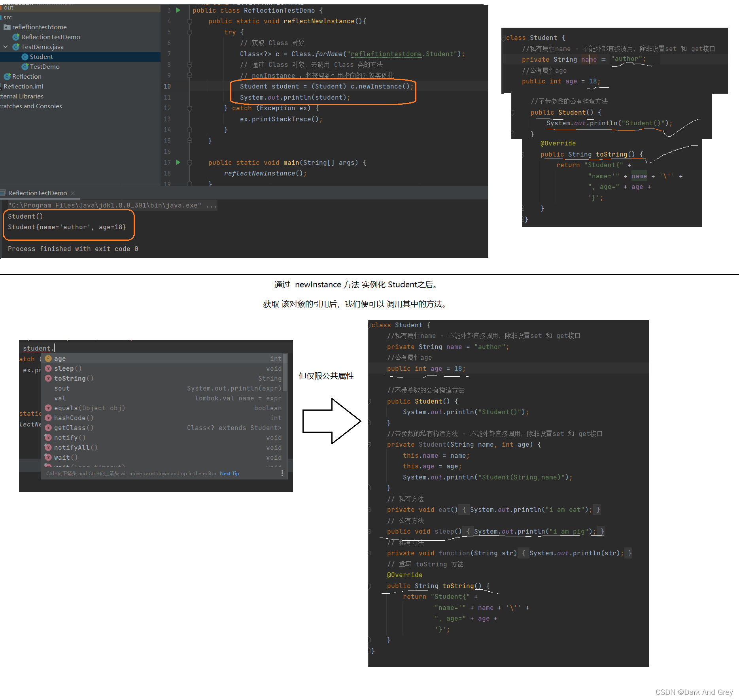Switch to the ReflectionTestDemo run tab
The height and width of the screenshot is (700, 739).
tap(38, 193)
